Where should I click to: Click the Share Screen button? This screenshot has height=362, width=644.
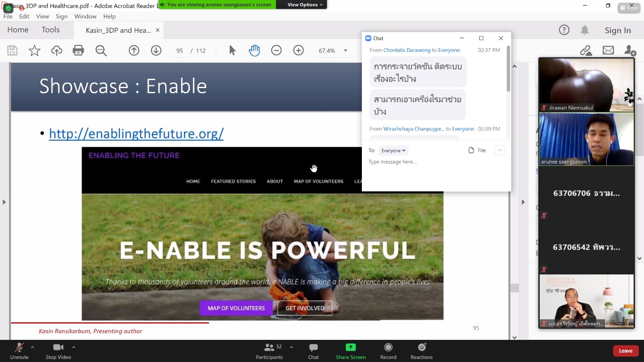351,351
